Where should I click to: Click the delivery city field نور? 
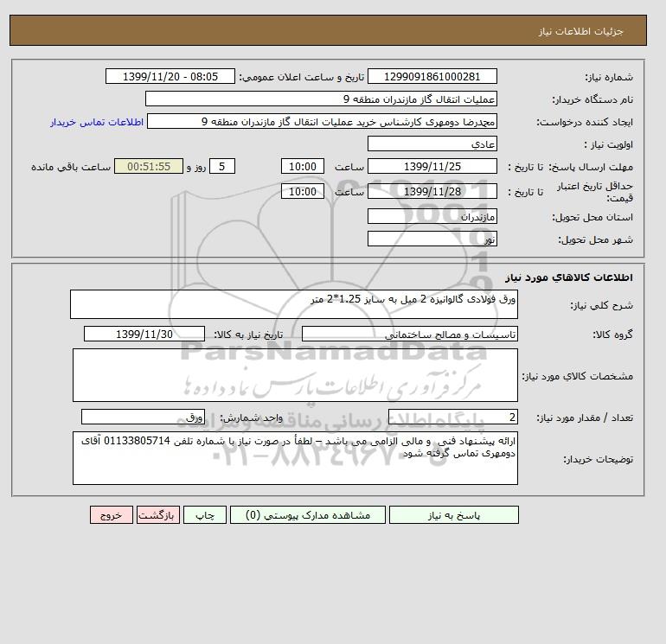432,239
